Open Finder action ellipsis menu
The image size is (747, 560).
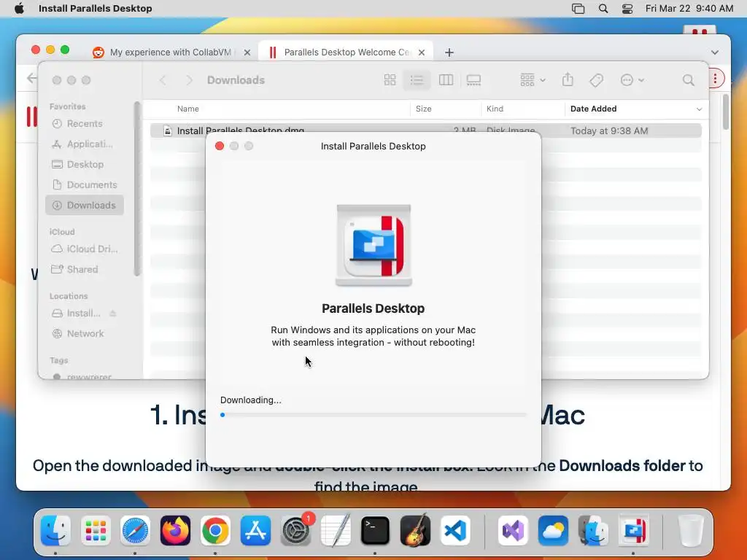click(x=632, y=80)
